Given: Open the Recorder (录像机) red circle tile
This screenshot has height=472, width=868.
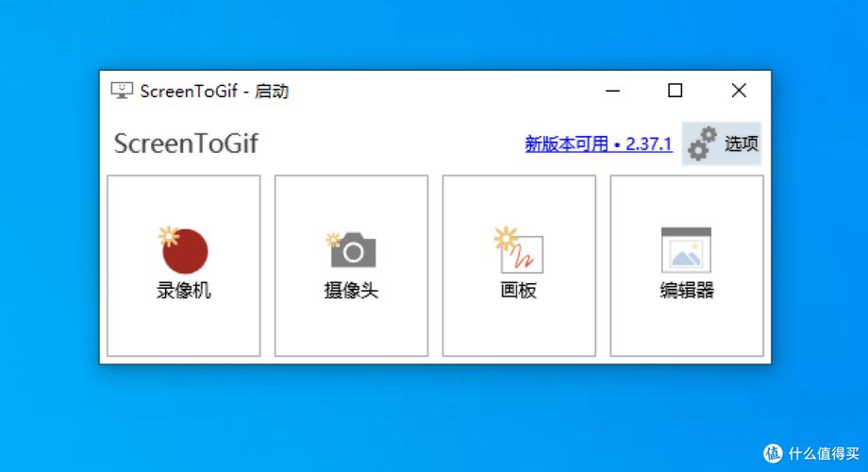Looking at the screenshot, I should 184,266.
